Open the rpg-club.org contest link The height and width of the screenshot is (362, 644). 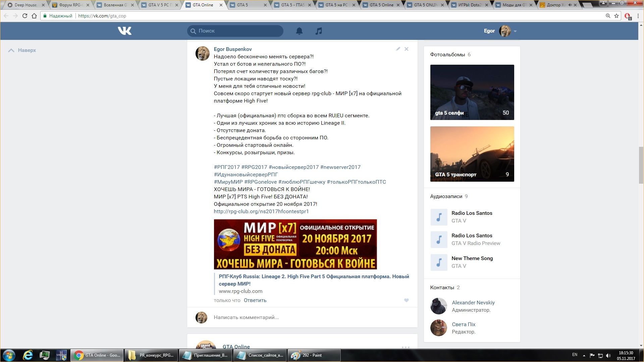[x=261, y=212]
